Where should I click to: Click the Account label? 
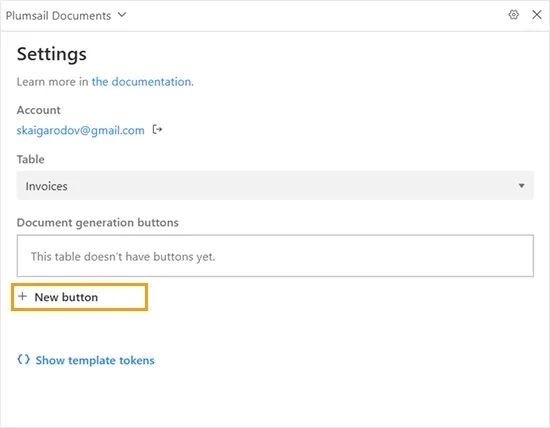pyautogui.click(x=39, y=110)
